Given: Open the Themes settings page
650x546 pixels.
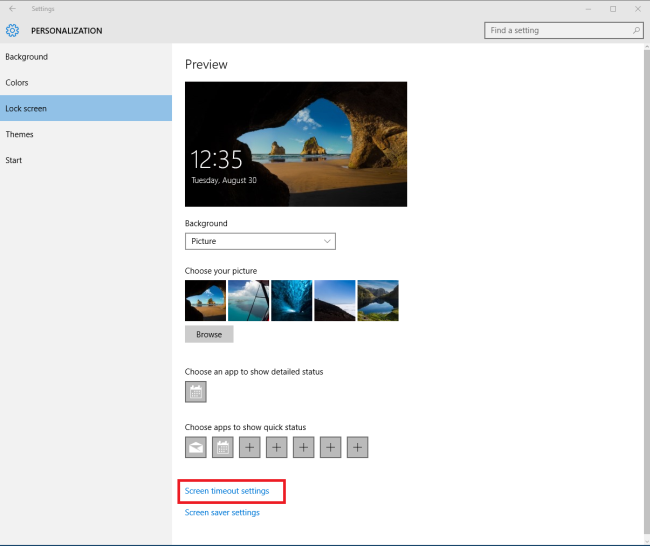Looking at the screenshot, I should [x=86, y=134].
